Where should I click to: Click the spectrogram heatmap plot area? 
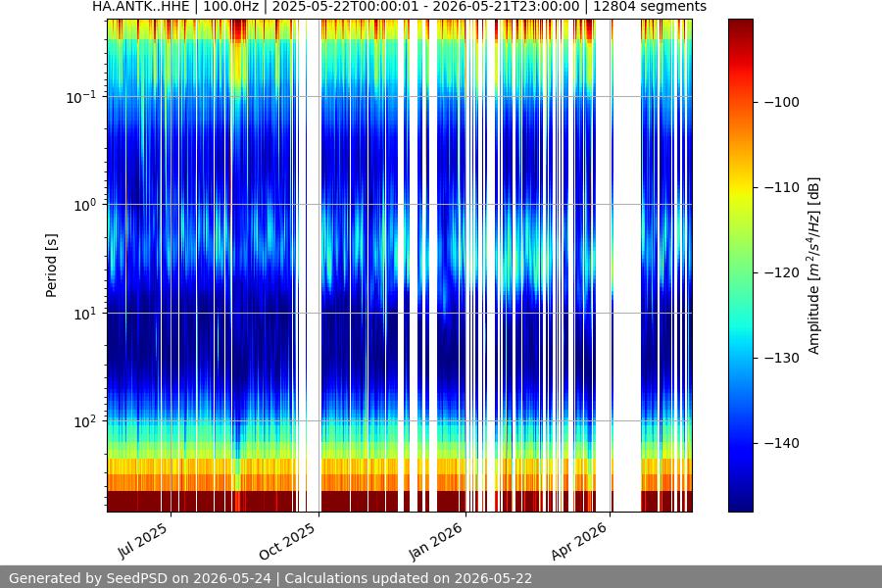tap(400, 266)
